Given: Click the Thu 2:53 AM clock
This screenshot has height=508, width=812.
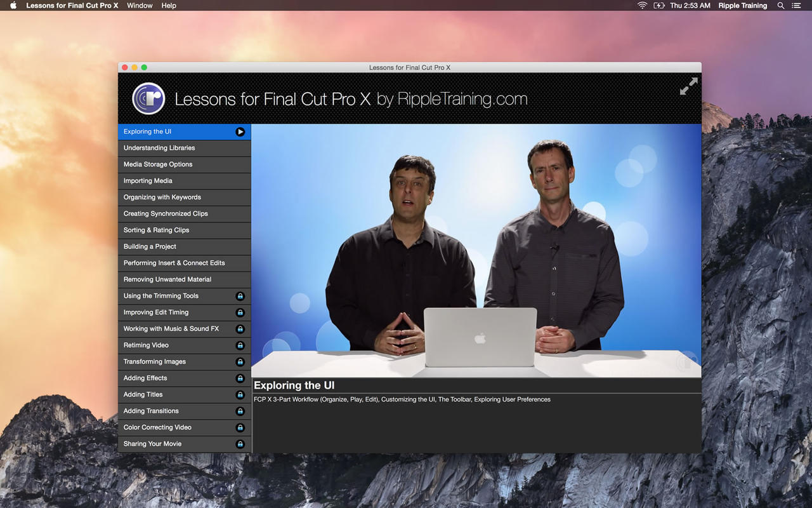Looking at the screenshot, I should 690,5.
